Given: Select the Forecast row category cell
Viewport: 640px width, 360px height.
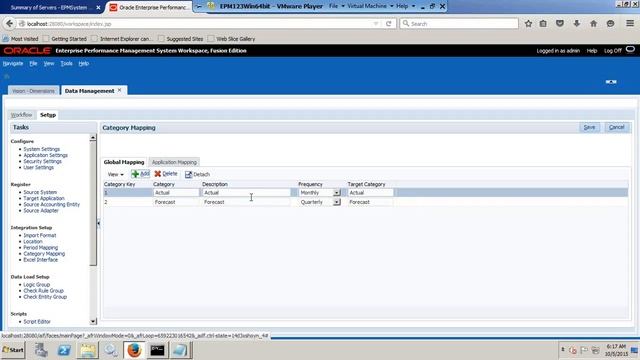Looking at the screenshot, I should 176,202.
